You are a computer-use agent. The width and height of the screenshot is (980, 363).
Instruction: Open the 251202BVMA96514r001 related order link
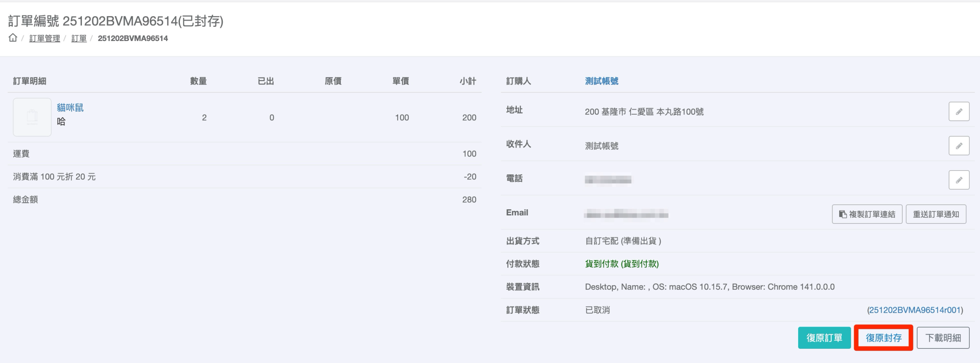point(915,310)
